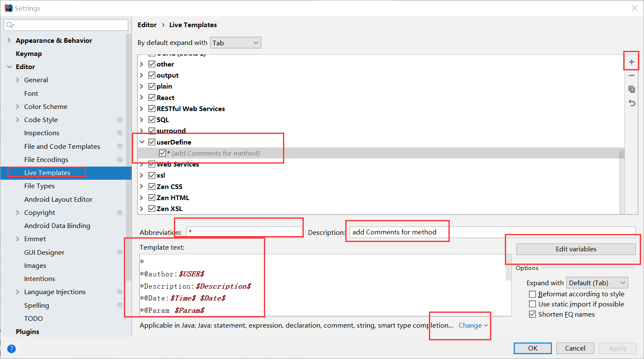Image resolution: width=644 pixels, height=359 pixels.
Task: Click project-level icon next to GUI Designer
Action: 120,252
